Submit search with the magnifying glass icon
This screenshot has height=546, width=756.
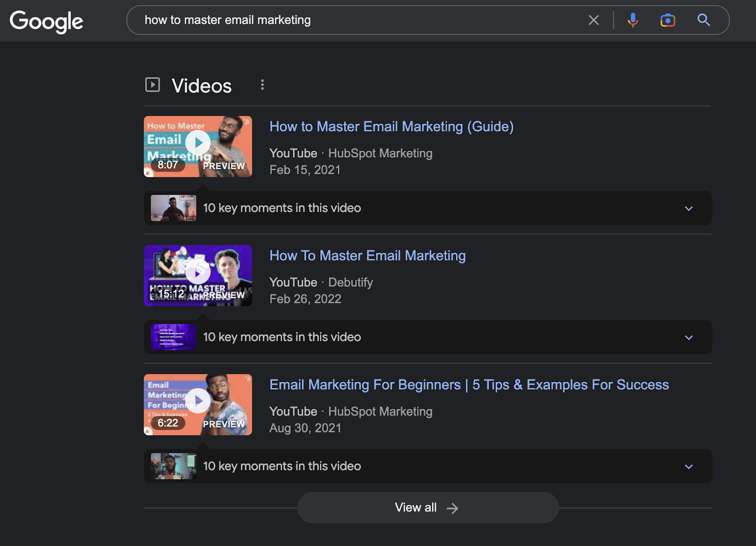coord(704,20)
